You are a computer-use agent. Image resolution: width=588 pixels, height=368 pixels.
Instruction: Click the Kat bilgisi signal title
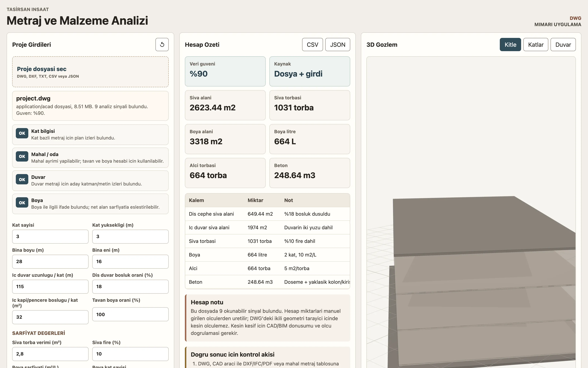(43, 131)
